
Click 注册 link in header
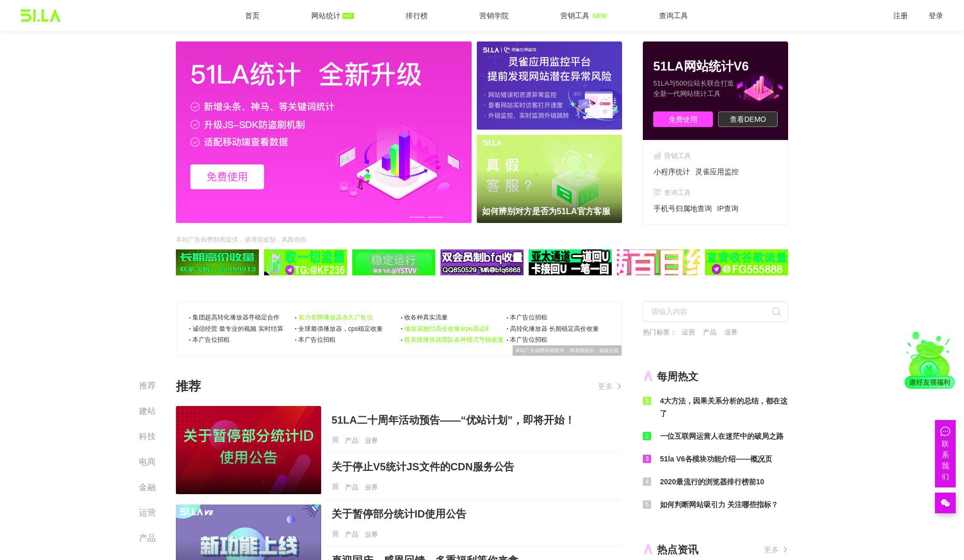pos(900,16)
